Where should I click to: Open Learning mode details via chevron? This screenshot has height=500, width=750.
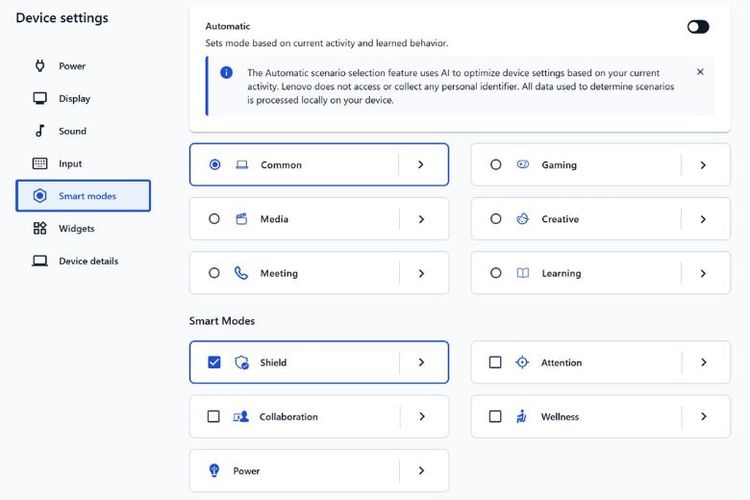pos(703,273)
